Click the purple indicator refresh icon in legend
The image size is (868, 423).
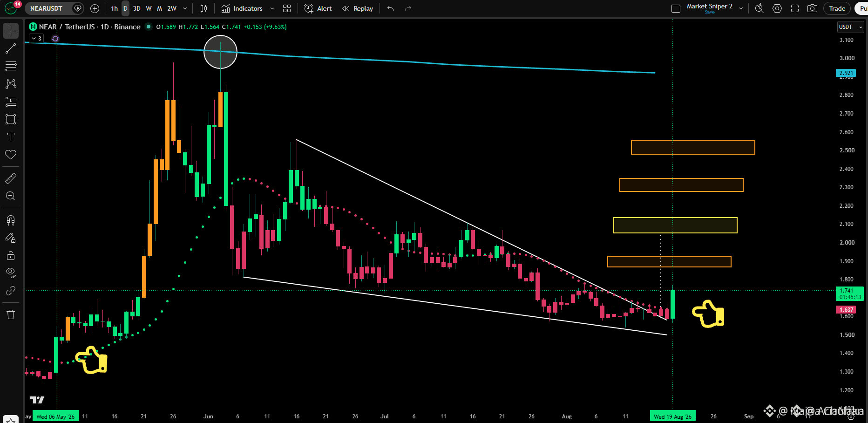[x=55, y=39]
